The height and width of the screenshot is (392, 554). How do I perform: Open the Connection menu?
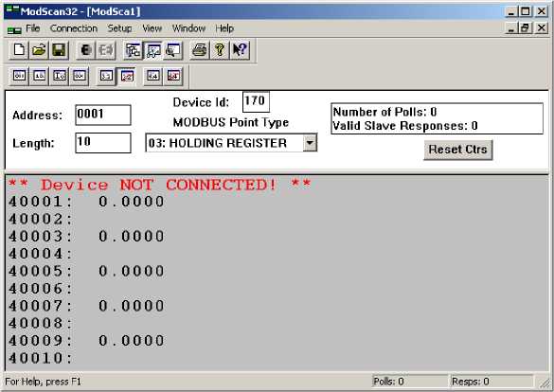coord(74,28)
